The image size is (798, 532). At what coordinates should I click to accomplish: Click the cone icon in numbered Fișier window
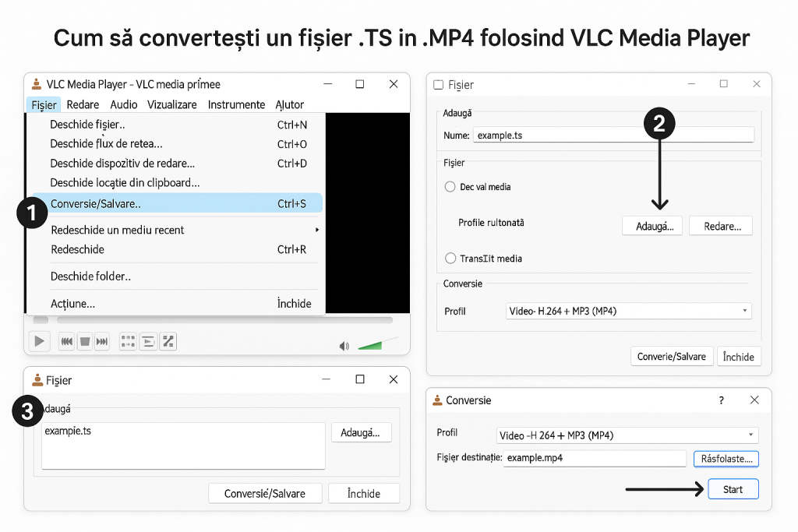pos(37,380)
